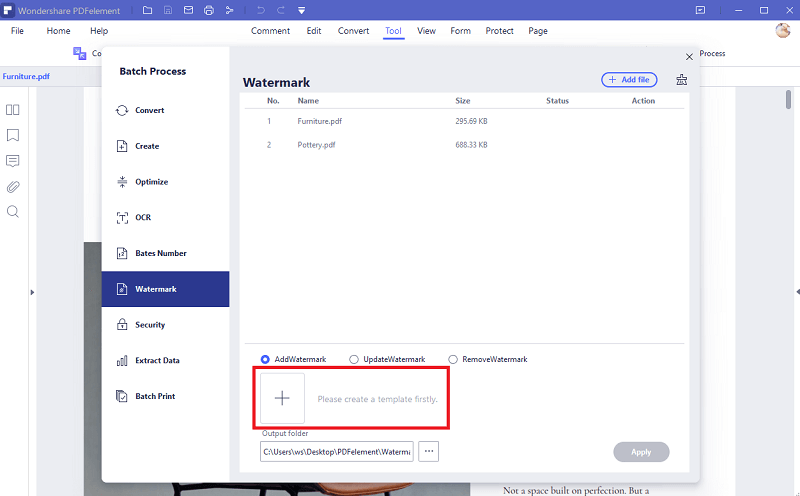
Task: Switch to the Comment tab
Action: click(270, 31)
